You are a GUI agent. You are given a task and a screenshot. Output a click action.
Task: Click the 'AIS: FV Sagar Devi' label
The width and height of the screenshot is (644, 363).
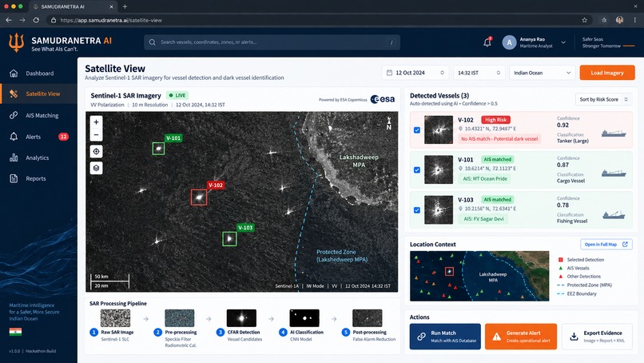pyautogui.click(x=483, y=219)
